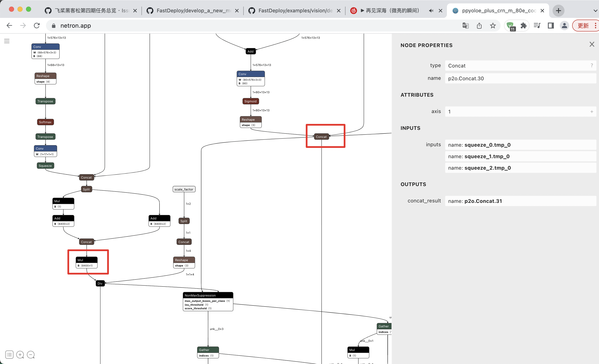Select the Add node below 1×576×13×13
Image resolution: width=599 pixels, height=364 pixels.
tap(250, 51)
